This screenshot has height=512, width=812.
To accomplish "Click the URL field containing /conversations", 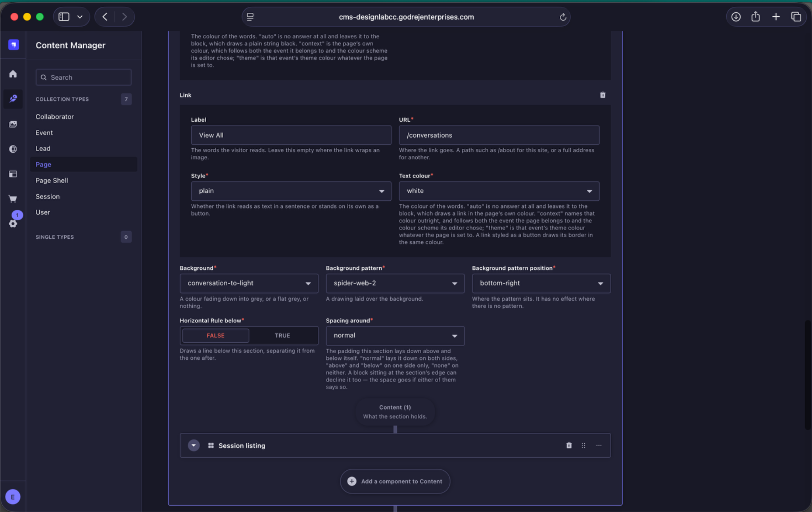I will click(499, 135).
